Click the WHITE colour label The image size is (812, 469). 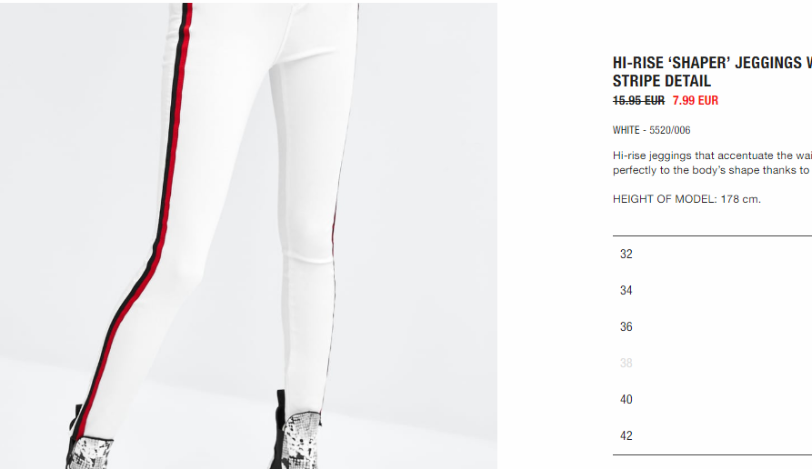pos(626,130)
